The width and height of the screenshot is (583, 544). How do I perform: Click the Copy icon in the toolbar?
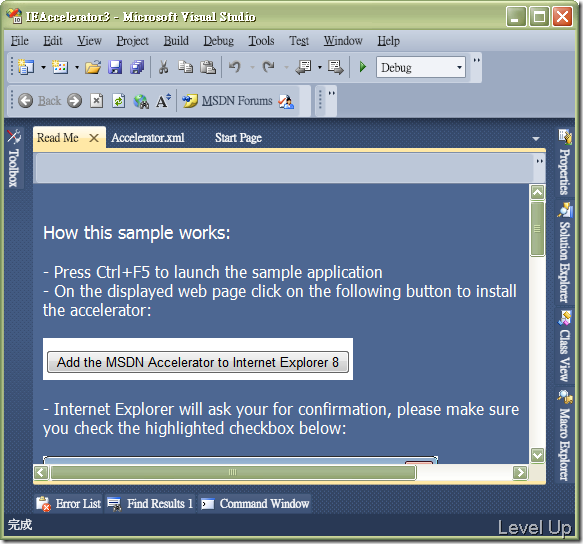(186, 67)
